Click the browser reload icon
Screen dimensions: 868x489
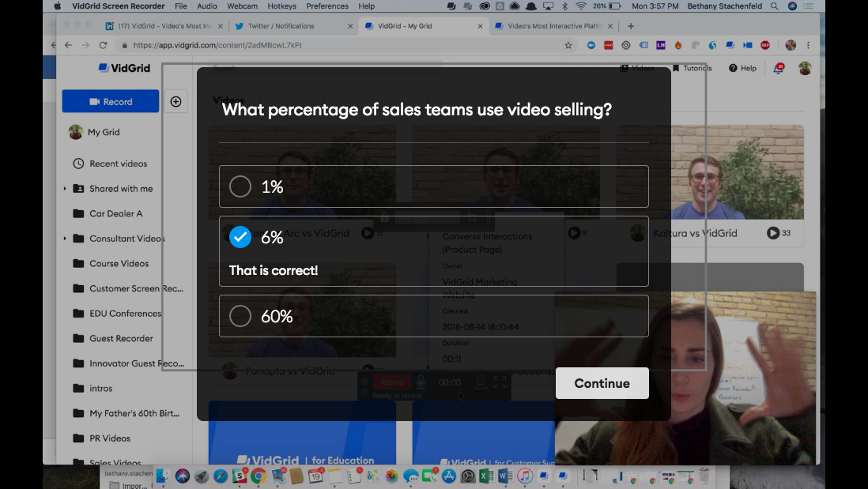coord(103,45)
